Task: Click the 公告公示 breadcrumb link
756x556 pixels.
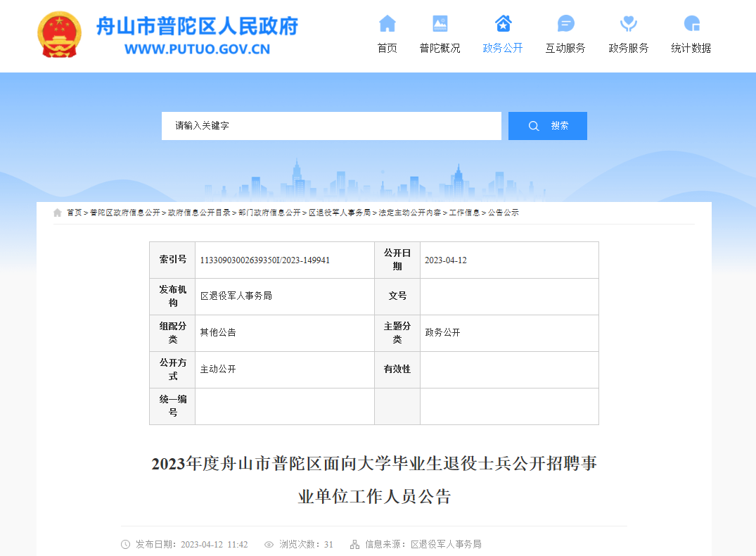Action: coord(504,213)
